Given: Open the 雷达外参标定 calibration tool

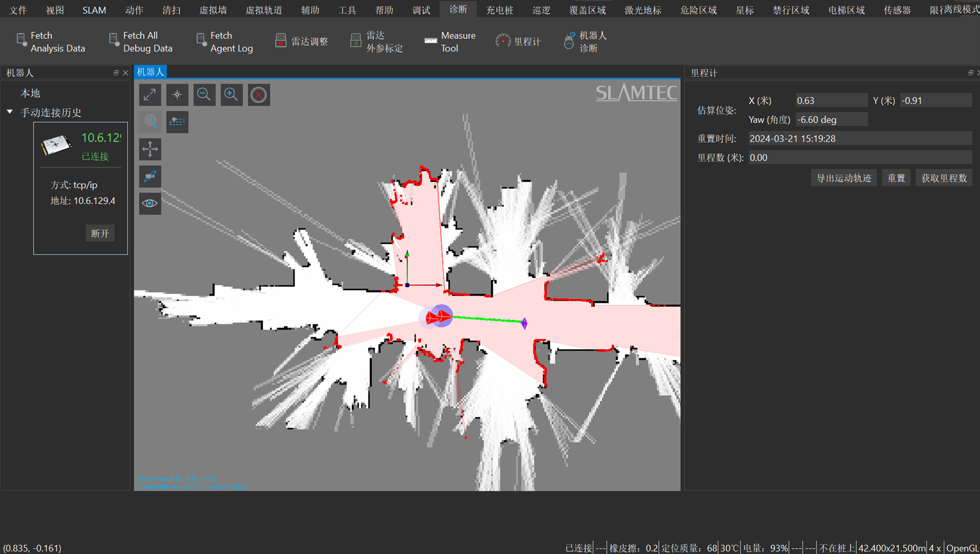Looking at the screenshot, I should [376, 41].
